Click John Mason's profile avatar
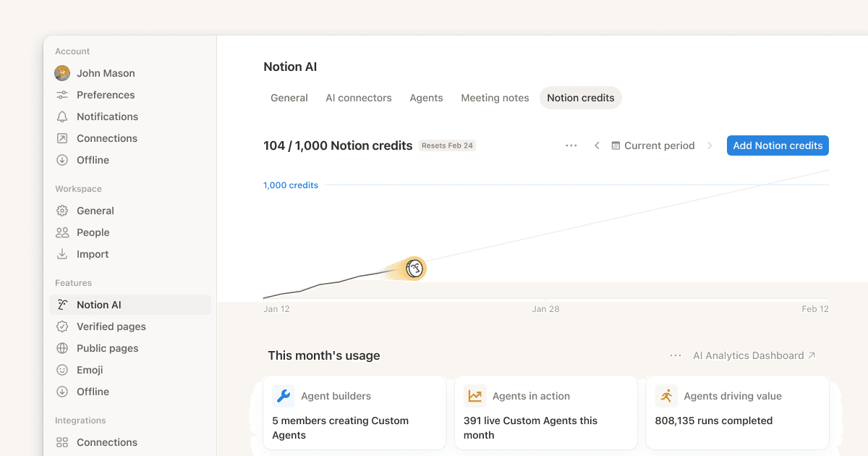The width and height of the screenshot is (868, 456). [x=62, y=73]
